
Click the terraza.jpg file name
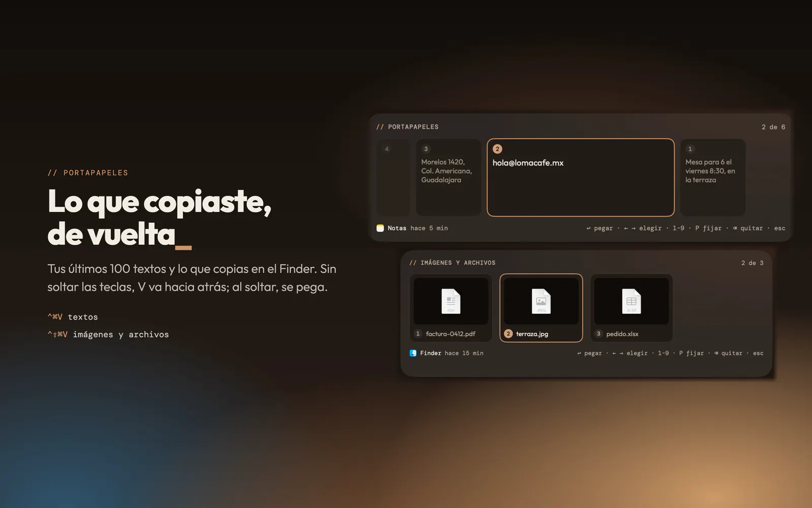pyautogui.click(x=532, y=334)
